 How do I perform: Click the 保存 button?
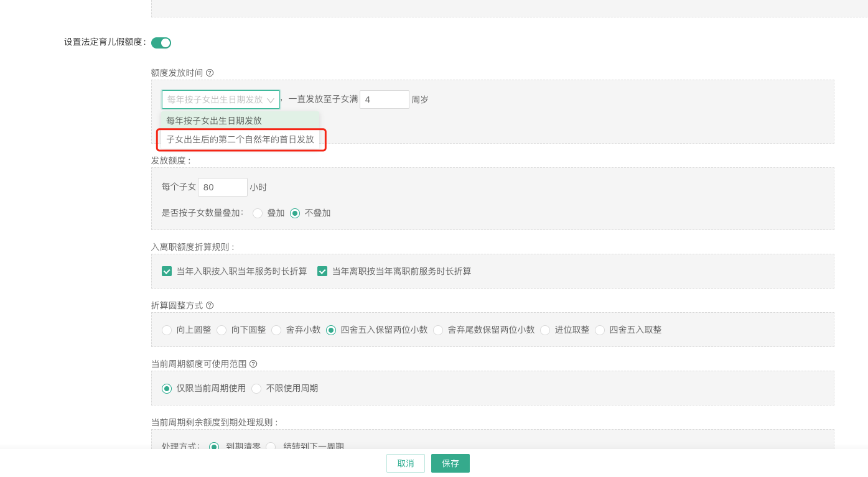click(x=450, y=463)
